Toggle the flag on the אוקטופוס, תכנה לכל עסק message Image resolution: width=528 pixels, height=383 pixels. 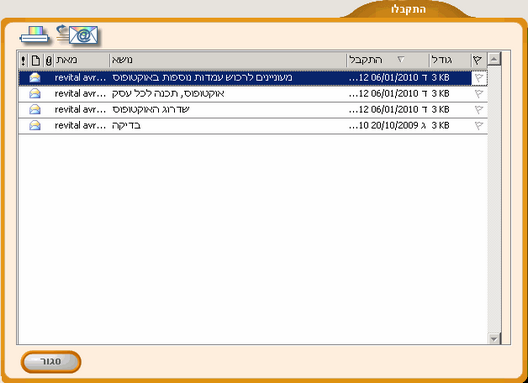click(x=478, y=94)
